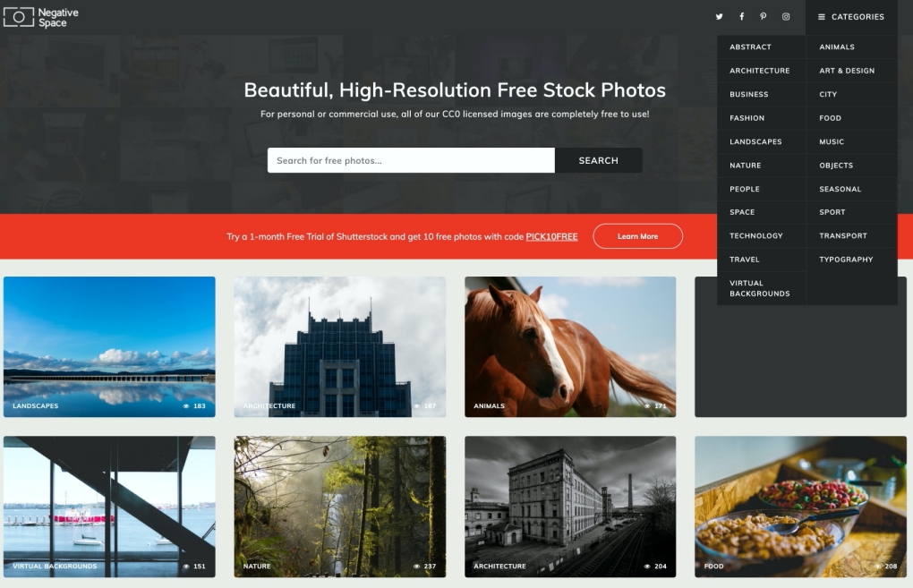Screen dimensions: 913x588
Task: Choose Typography in the categories menu
Action: coord(846,260)
